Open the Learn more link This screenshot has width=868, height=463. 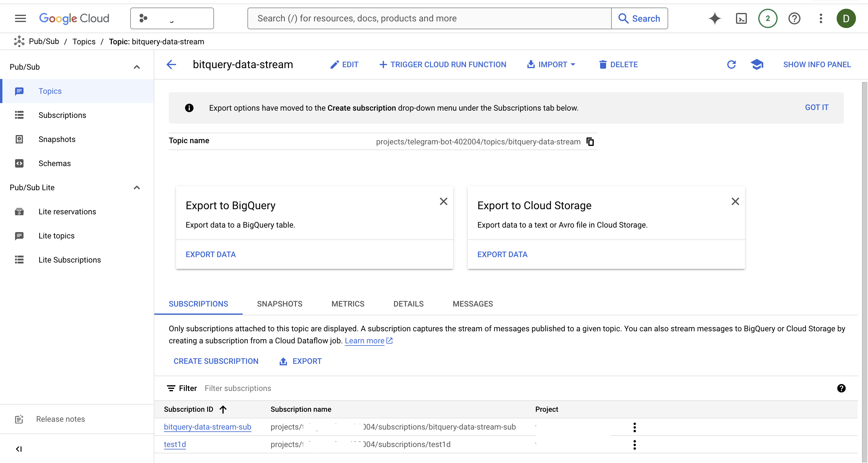(x=368, y=341)
